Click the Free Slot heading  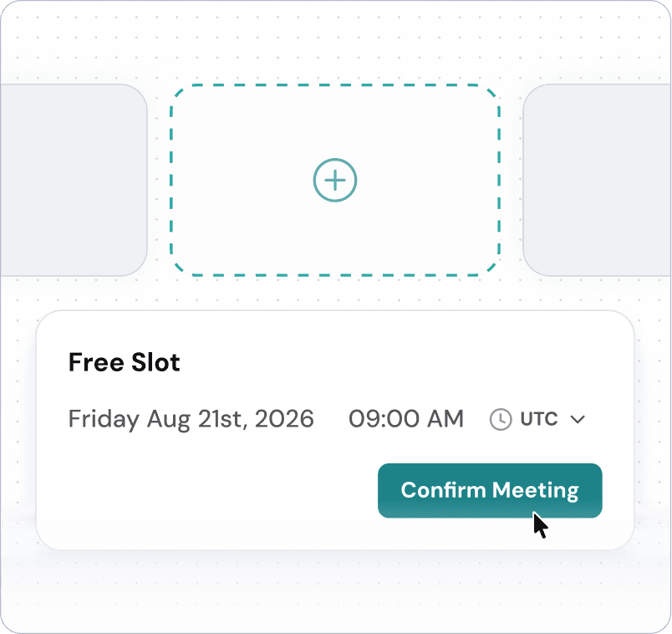pos(124,362)
